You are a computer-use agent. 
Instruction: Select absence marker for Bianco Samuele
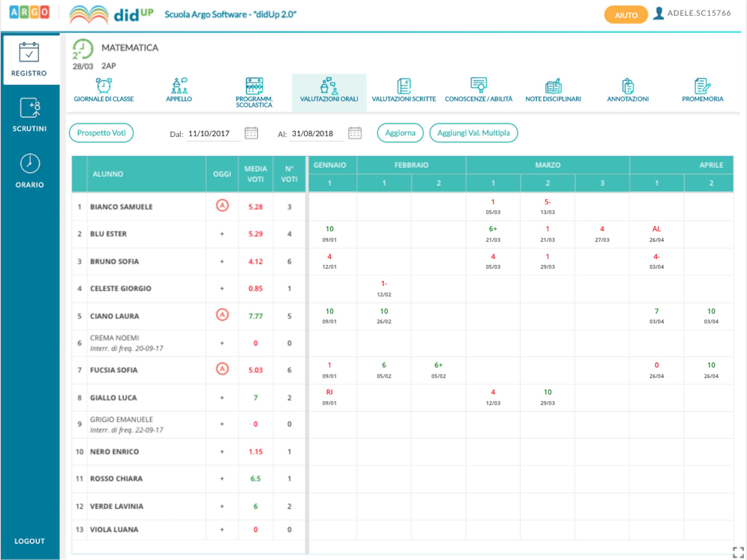[222, 205]
